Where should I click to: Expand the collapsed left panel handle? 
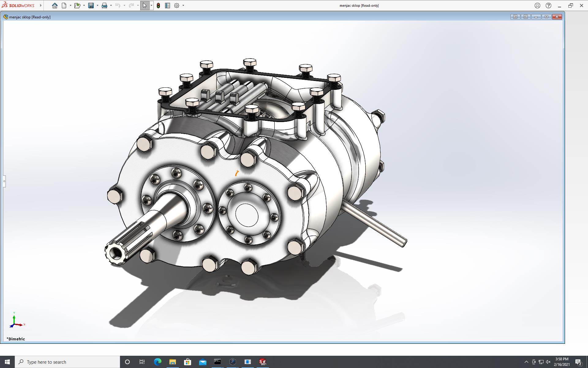coord(4,181)
